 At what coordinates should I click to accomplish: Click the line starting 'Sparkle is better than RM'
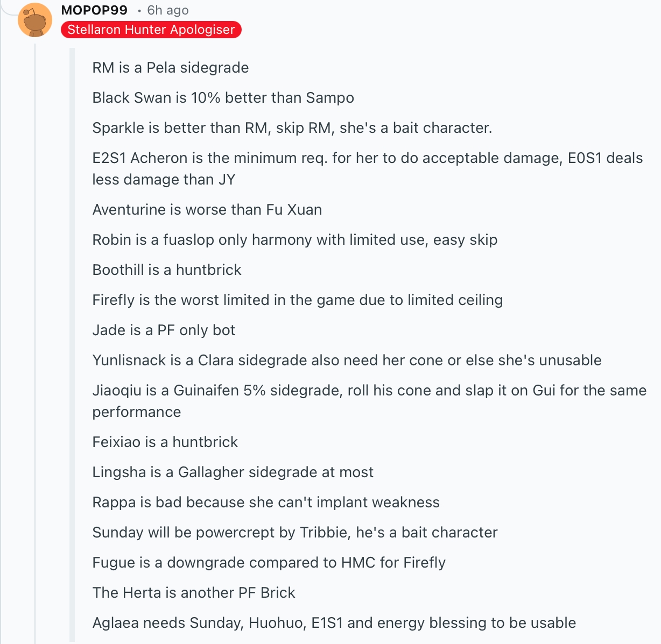292,128
